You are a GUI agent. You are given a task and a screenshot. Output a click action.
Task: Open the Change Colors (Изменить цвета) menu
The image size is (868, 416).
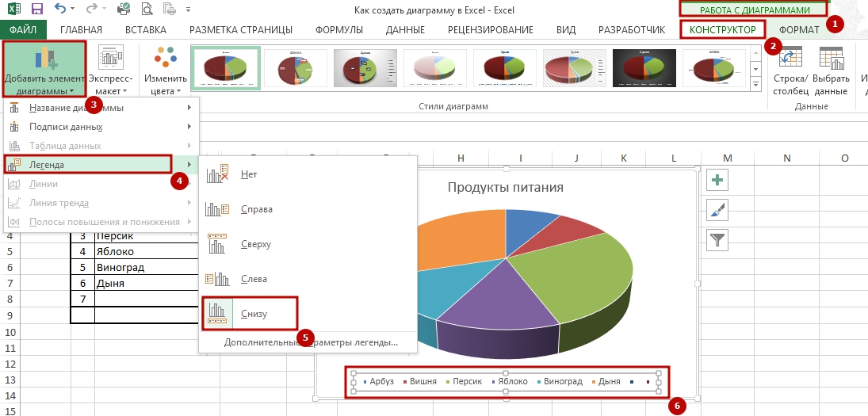pyautogui.click(x=166, y=69)
